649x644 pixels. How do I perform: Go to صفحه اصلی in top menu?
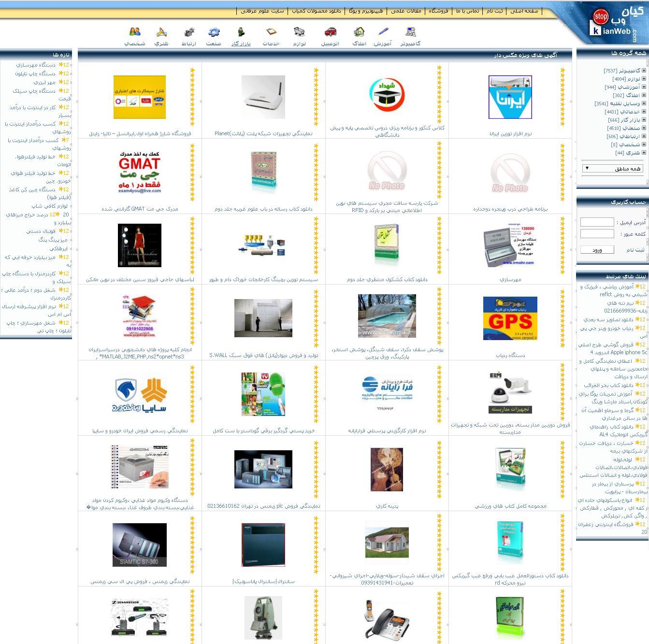pos(524,11)
